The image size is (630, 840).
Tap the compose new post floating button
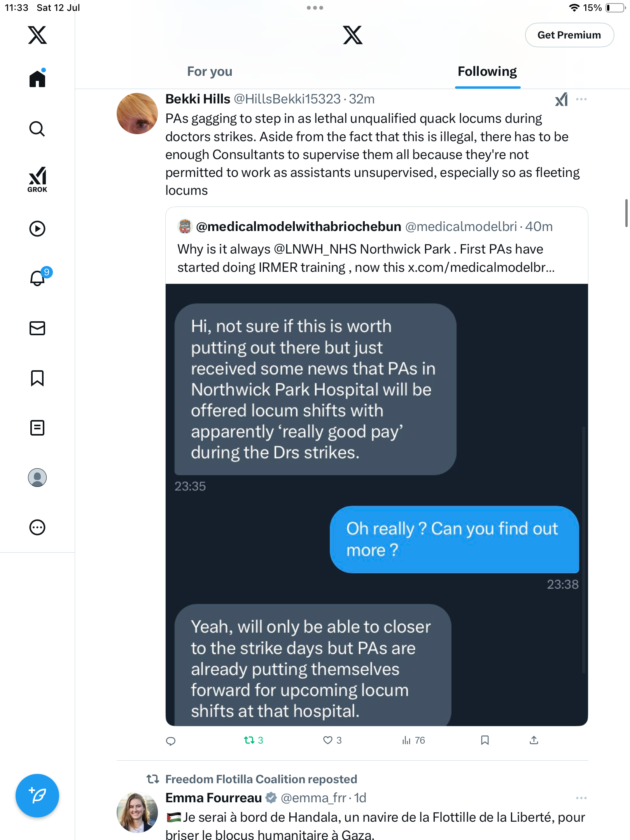(x=37, y=796)
